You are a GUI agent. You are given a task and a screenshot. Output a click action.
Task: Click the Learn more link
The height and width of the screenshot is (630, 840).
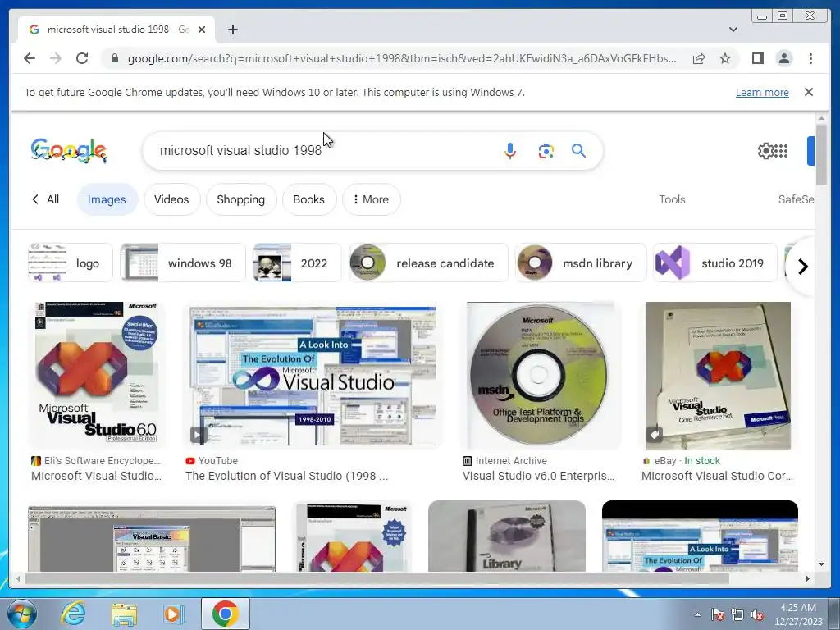(x=762, y=92)
